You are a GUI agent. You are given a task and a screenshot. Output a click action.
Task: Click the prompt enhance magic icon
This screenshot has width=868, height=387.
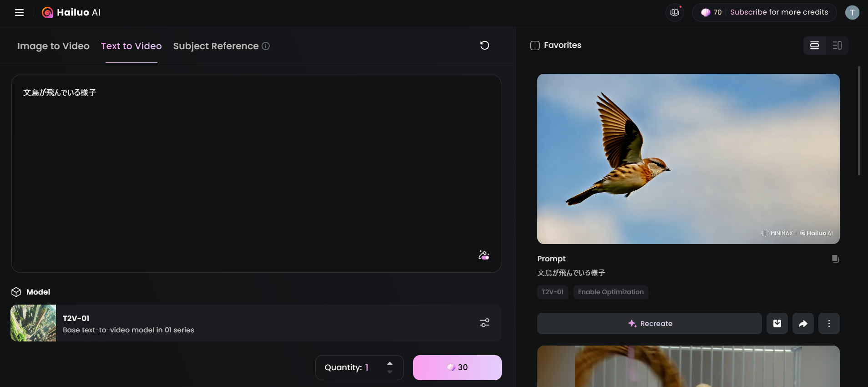pyautogui.click(x=484, y=255)
